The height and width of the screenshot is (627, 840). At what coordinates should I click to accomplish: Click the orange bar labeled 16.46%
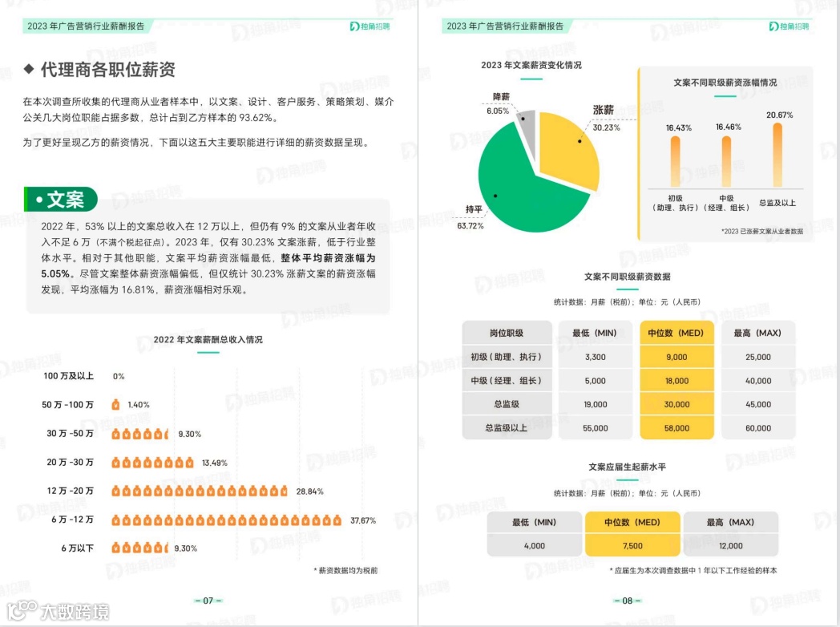726,161
